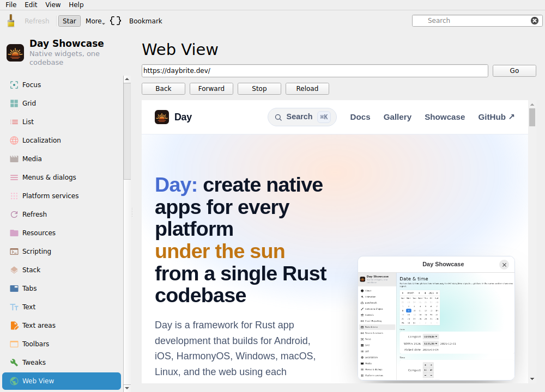The width and height of the screenshot is (545, 392).
Task: Close the Day Showcase preview card
Action: 504,265
